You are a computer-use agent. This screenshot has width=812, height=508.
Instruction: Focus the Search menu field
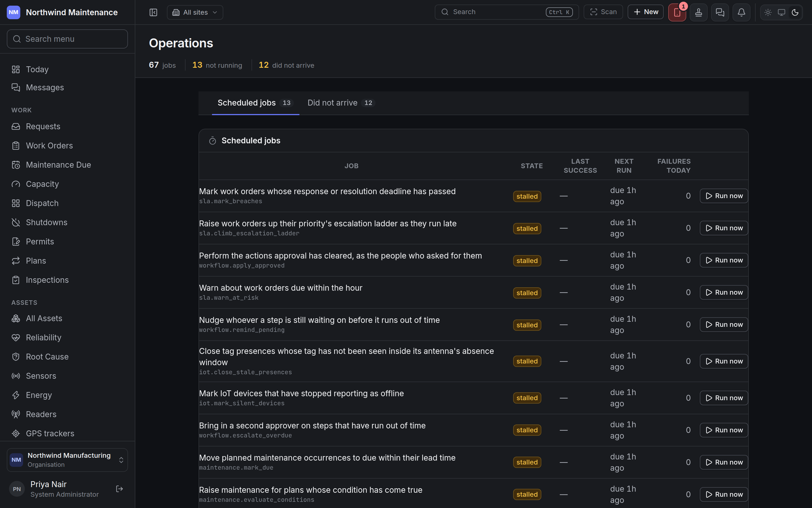tap(67, 39)
